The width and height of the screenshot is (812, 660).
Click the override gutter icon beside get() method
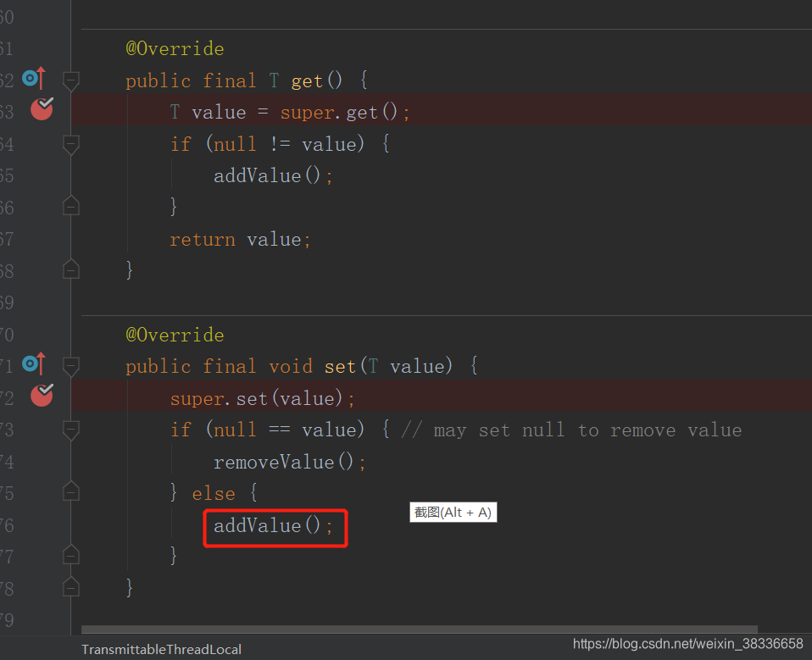[34, 78]
